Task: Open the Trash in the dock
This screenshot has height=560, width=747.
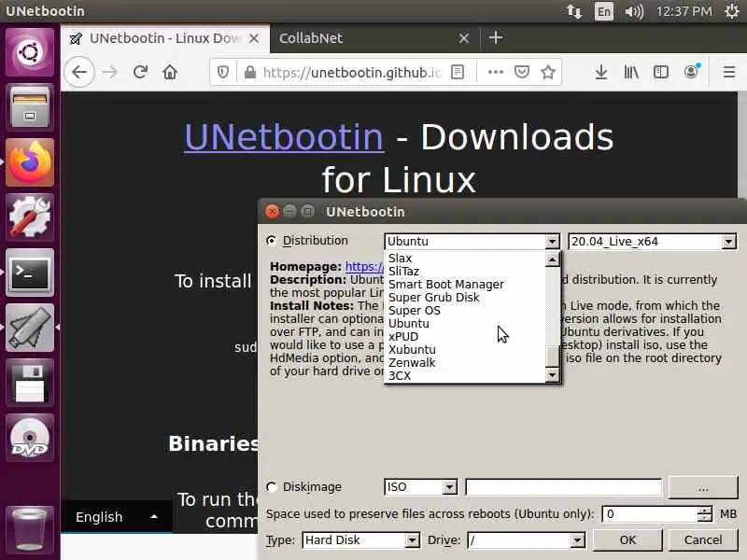Action: click(30, 528)
